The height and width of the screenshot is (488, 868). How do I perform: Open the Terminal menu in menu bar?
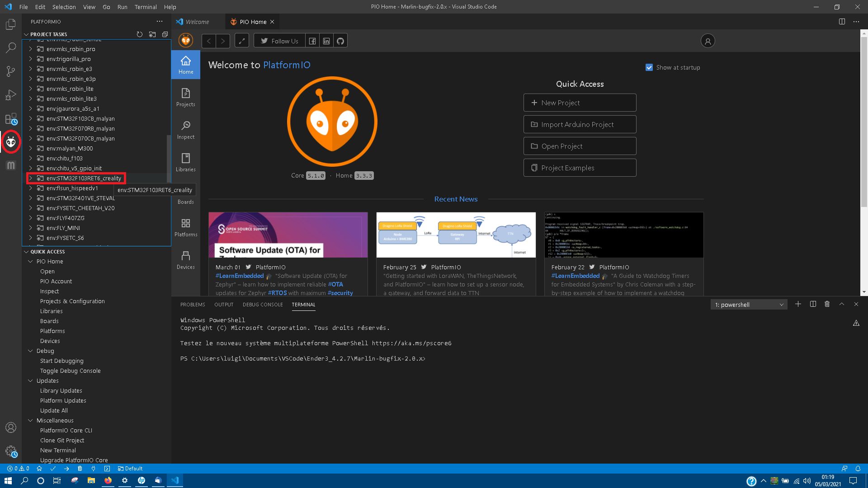tap(145, 7)
